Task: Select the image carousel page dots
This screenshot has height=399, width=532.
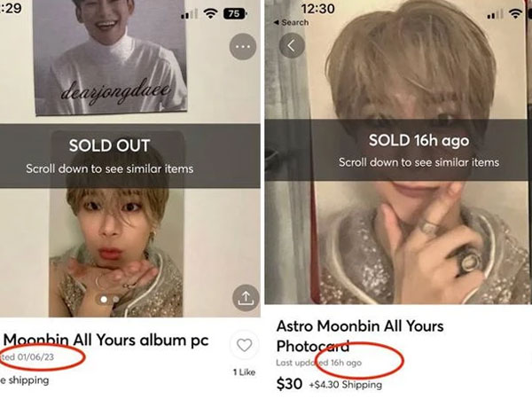Action: coord(108,300)
